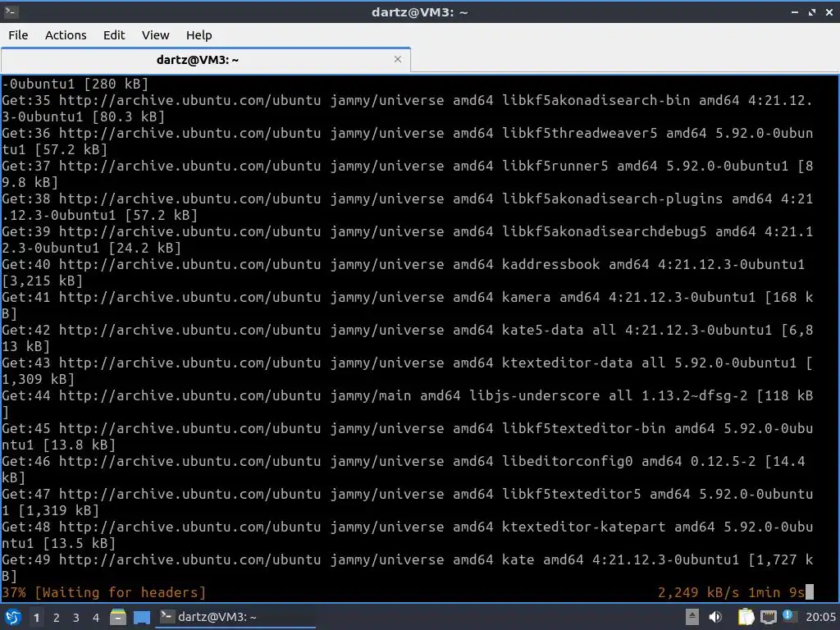Click the terminal icon in the title bar

point(11,11)
